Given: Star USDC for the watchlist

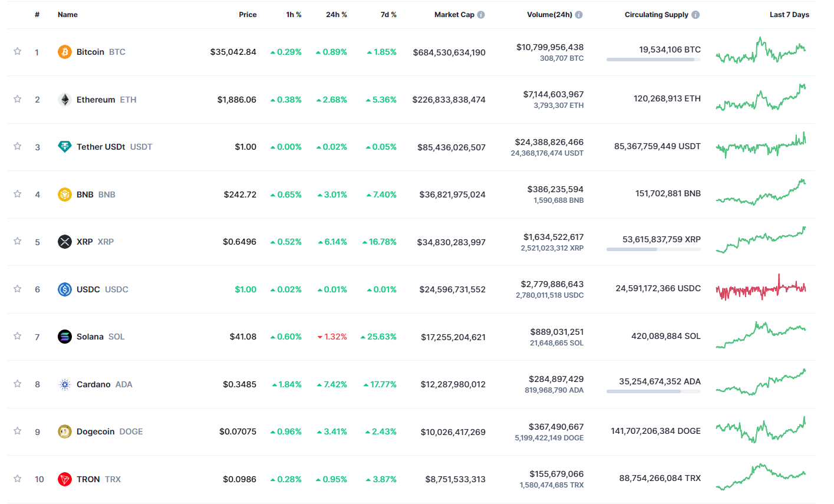Looking at the screenshot, I should tap(18, 289).
